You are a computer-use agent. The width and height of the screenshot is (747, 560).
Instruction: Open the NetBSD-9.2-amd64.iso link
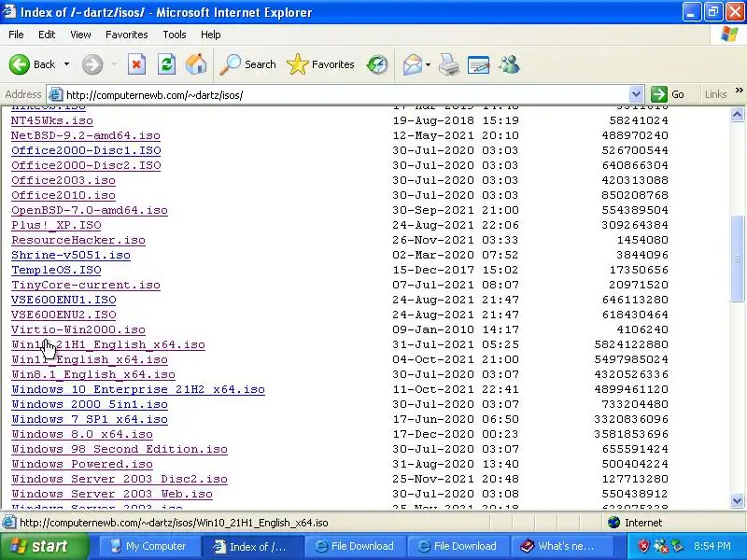86,135
